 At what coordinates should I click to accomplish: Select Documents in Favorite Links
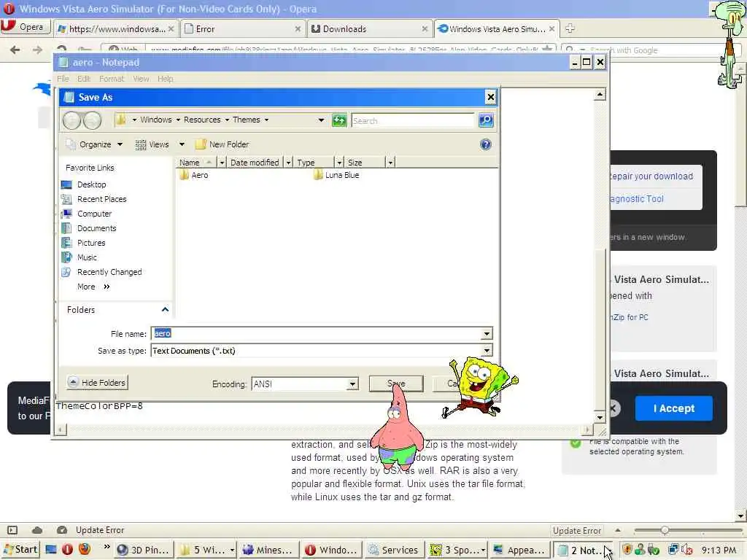89,228
